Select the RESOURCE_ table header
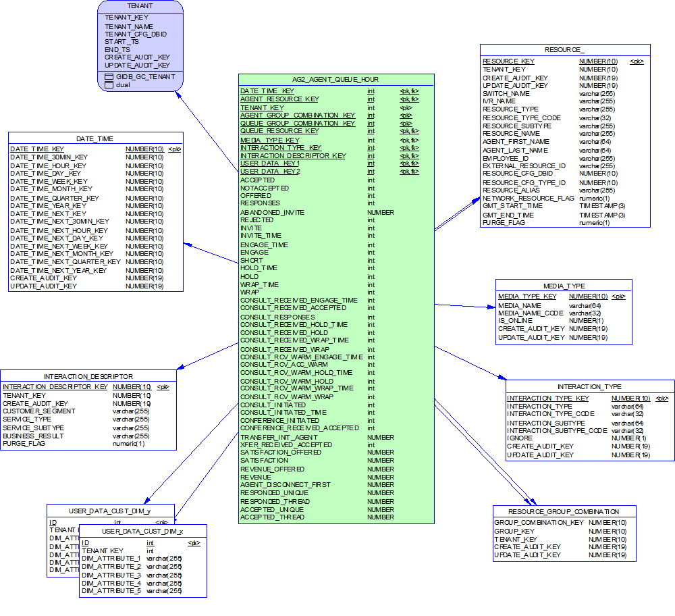Screen dimensions: 675x616 pyautogui.click(x=565, y=50)
